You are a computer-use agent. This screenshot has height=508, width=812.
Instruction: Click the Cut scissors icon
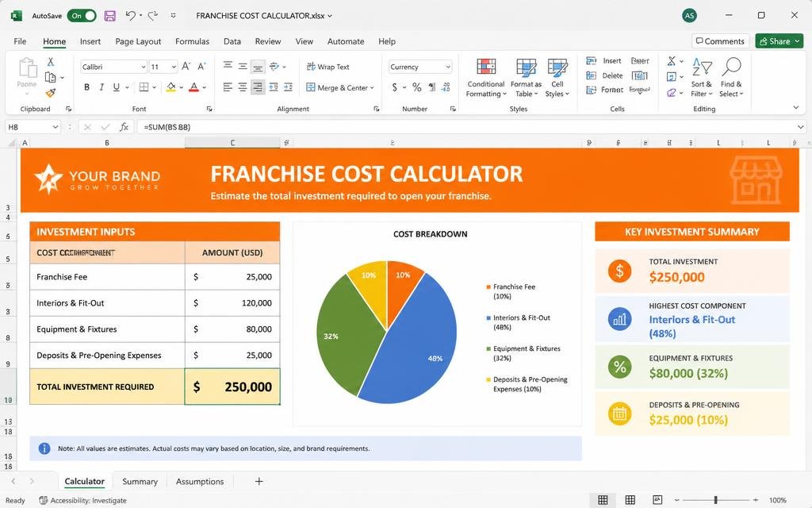click(50, 62)
